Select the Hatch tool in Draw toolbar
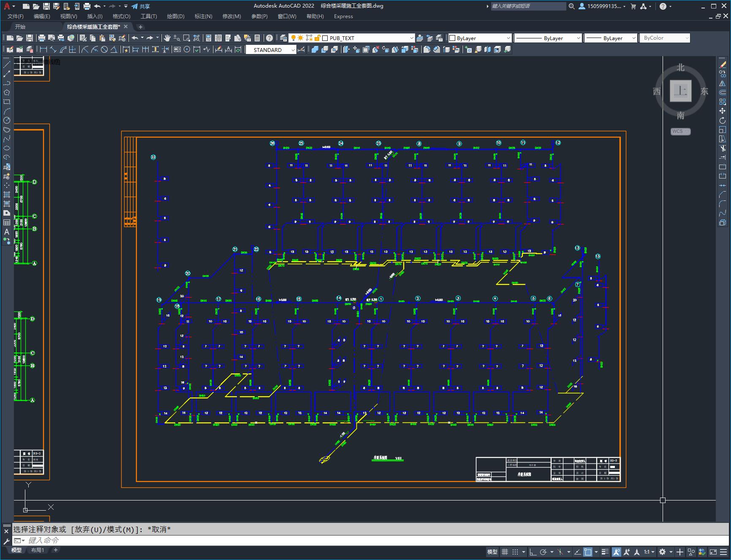The height and width of the screenshot is (560, 731). [7, 195]
